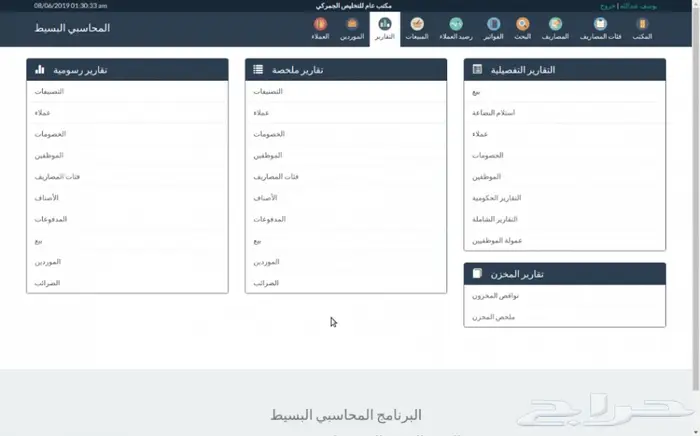Open عملاء in the تقارير ملخصة panel
The image size is (700, 436).
pyautogui.click(x=261, y=113)
